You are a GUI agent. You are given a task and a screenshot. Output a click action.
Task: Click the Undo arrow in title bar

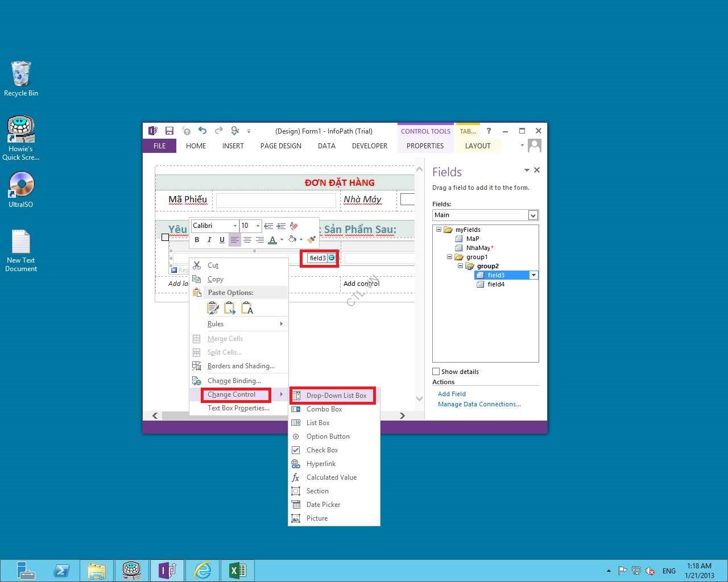202,131
